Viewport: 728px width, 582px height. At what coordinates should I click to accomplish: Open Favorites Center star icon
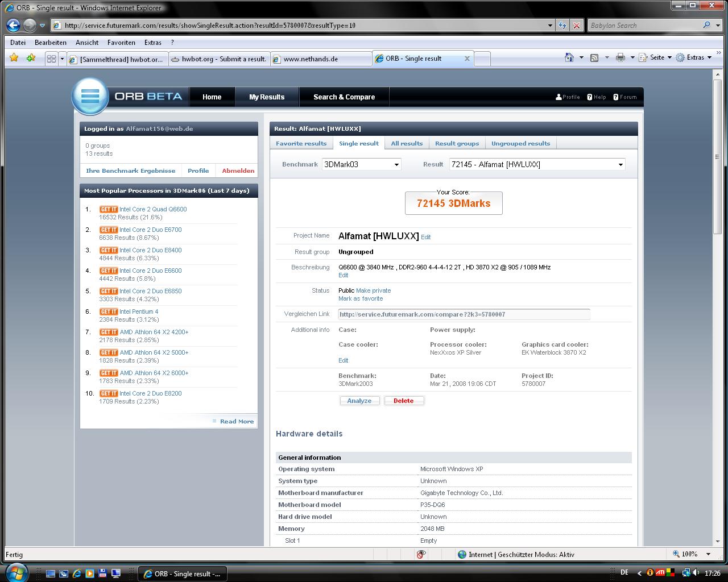14,57
